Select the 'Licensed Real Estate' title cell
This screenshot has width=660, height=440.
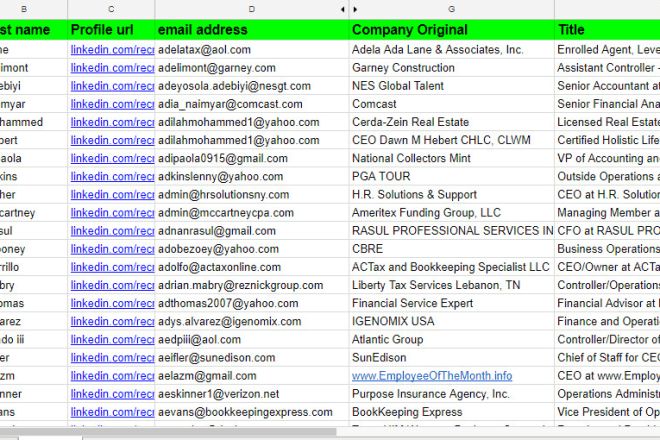click(607, 122)
